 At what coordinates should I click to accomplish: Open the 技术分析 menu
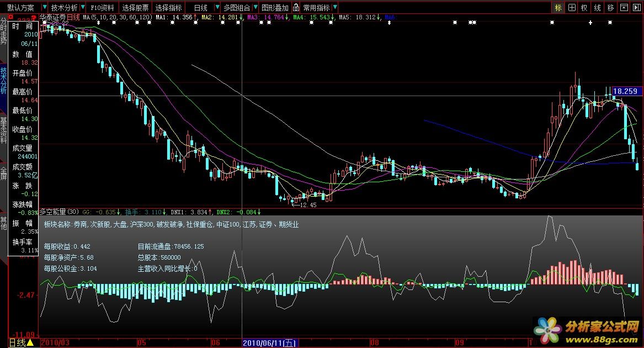[64, 8]
